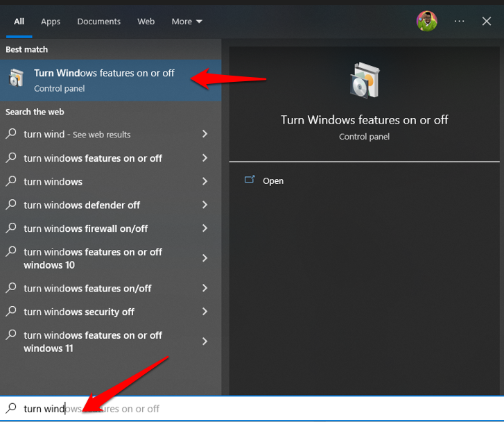Click magnifier beside 'features on or off windows 11'
The image size is (504, 422).
pos(11,335)
